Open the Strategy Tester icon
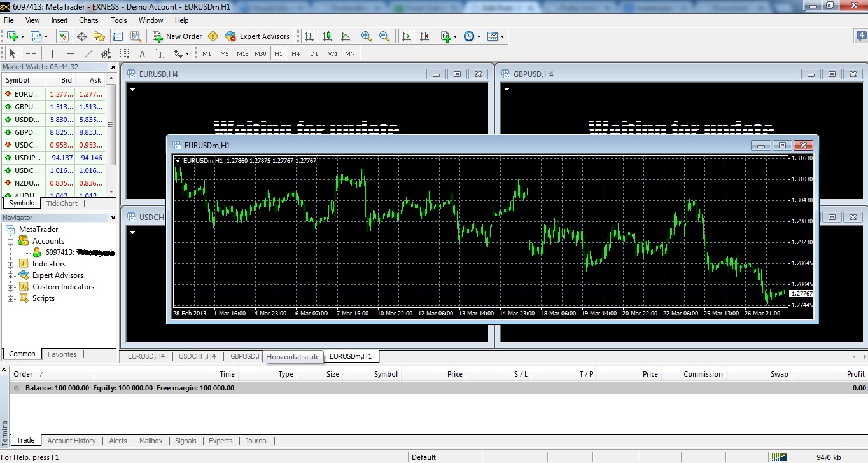The image size is (868, 463). pyautogui.click(x=136, y=36)
